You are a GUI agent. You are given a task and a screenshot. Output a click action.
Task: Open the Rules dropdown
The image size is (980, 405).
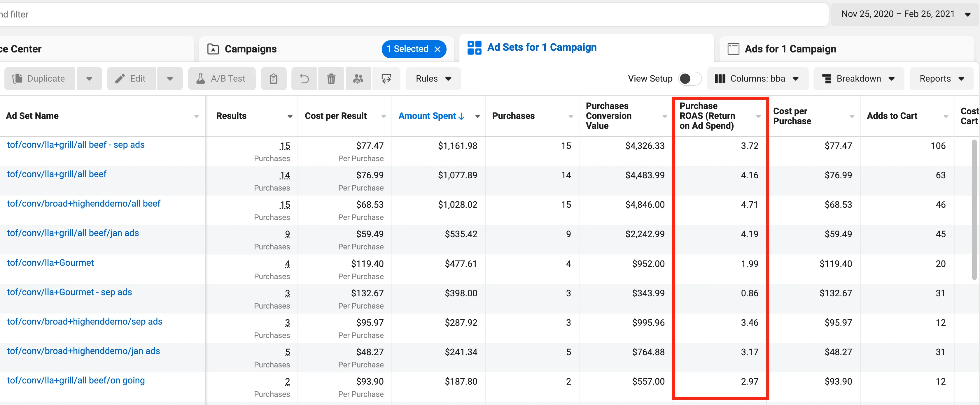click(x=433, y=79)
